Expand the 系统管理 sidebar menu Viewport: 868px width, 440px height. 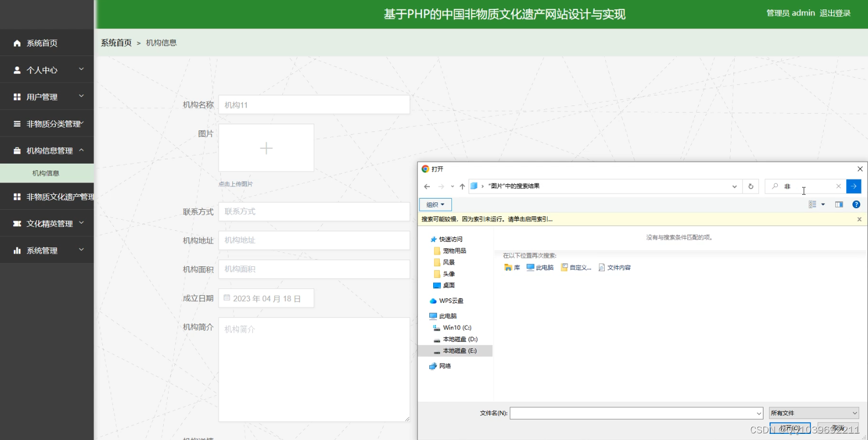(46, 250)
